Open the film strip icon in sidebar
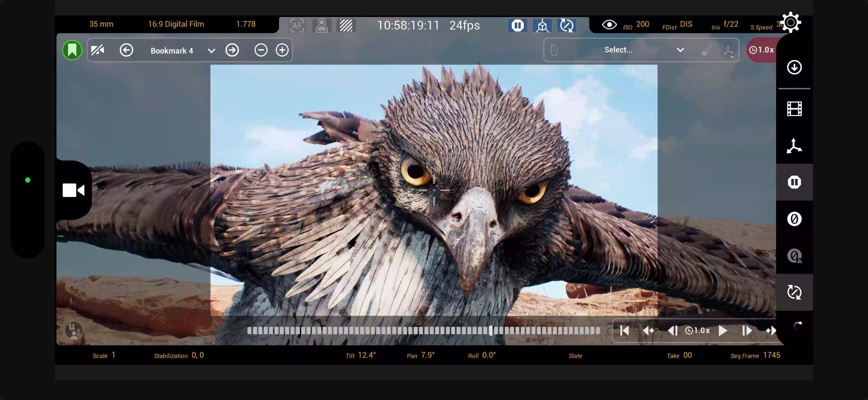Screen dimensions: 868x400 (x=794, y=109)
